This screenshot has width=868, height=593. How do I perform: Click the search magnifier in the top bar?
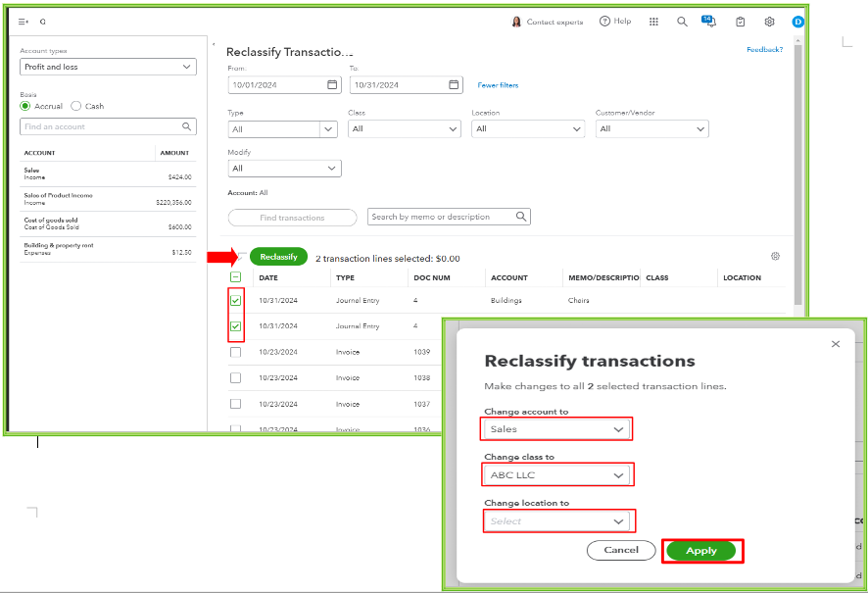(682, 21)
